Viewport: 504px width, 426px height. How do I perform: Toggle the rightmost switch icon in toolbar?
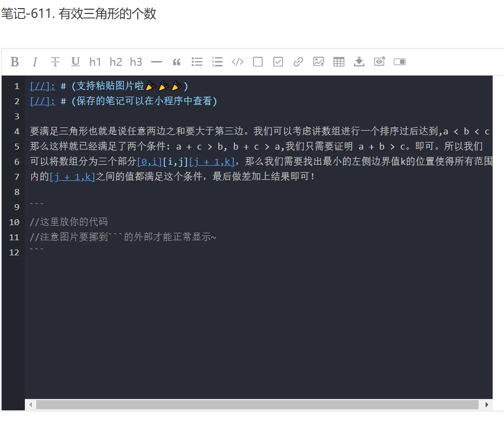pyautogui.click(x=399, y=62)
